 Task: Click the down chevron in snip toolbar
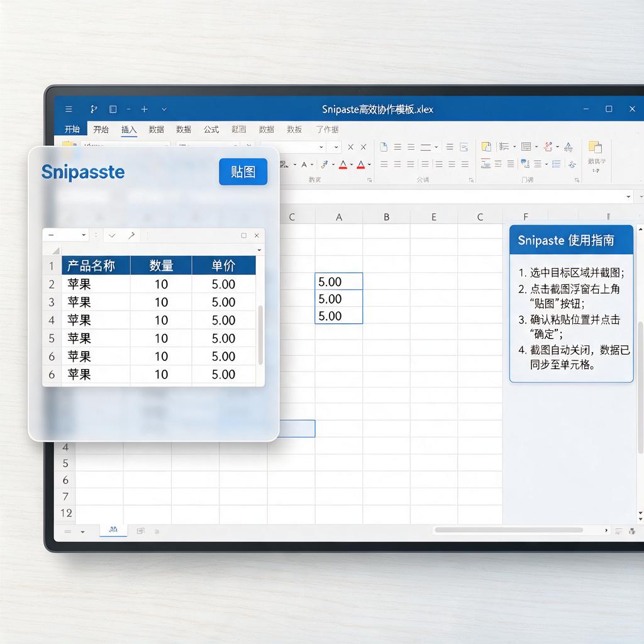click(112, 235)
